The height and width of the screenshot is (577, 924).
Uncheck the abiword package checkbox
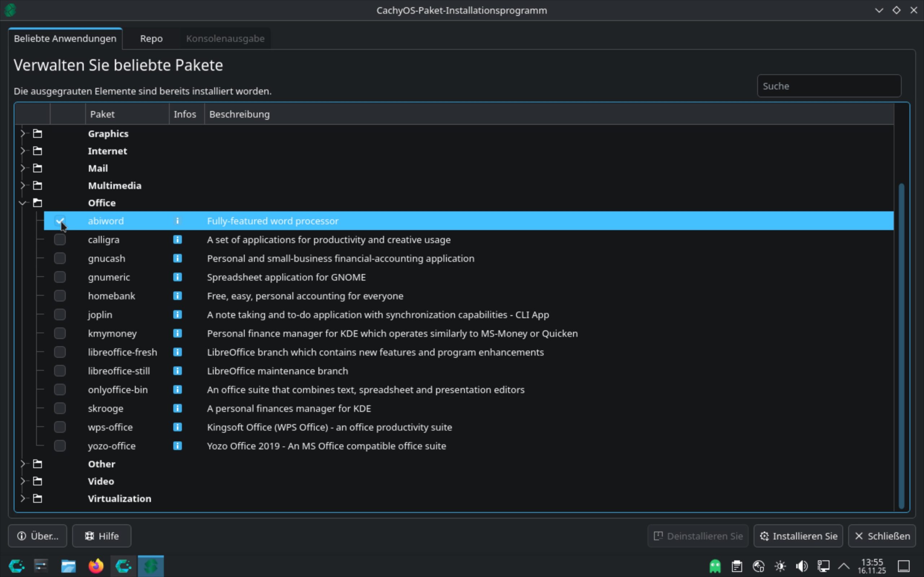click(60, 221)
